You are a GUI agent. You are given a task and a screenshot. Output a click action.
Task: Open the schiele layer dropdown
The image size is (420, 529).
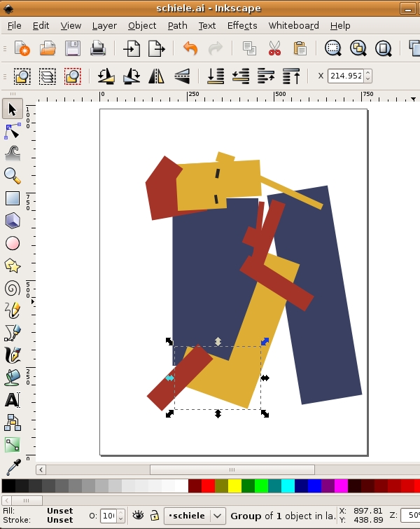(195, 516)
